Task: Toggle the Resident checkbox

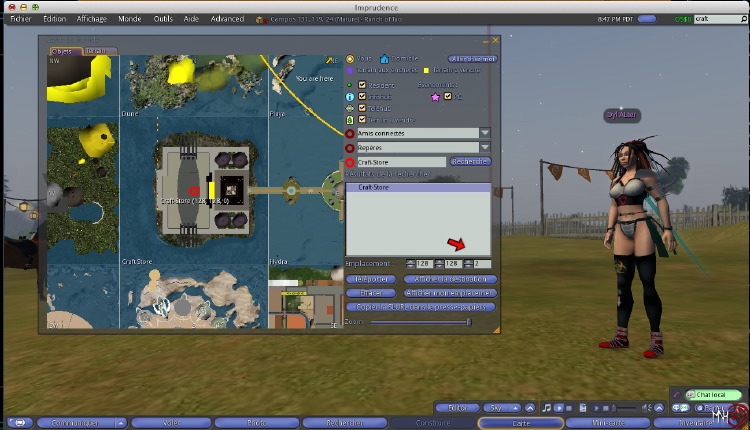Action: [362, 85]
